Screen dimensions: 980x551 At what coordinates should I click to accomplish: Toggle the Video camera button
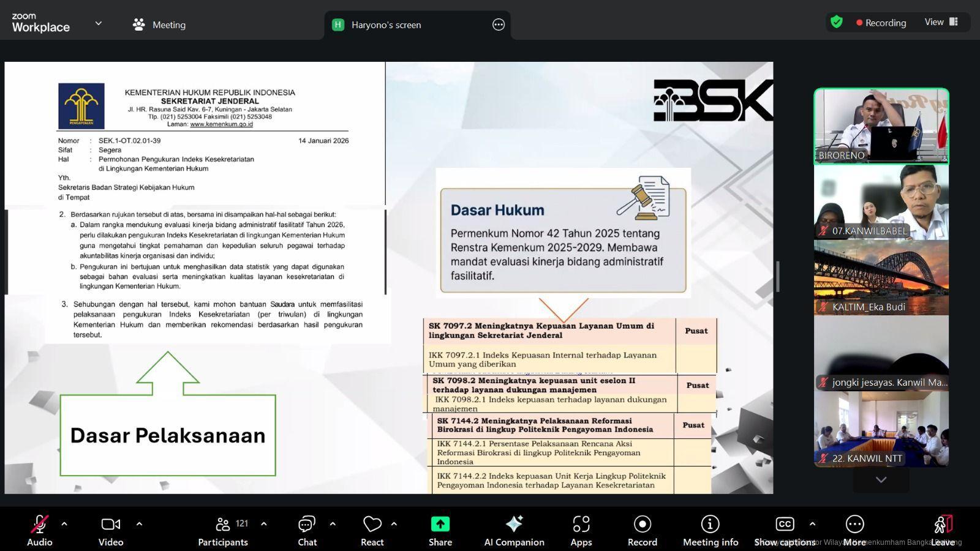(x=111, y=530)
